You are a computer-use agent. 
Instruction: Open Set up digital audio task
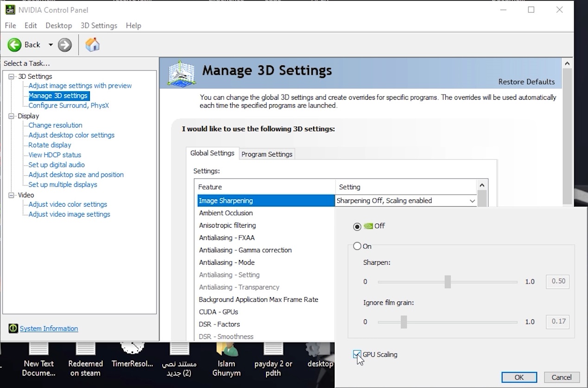point(57,165)
